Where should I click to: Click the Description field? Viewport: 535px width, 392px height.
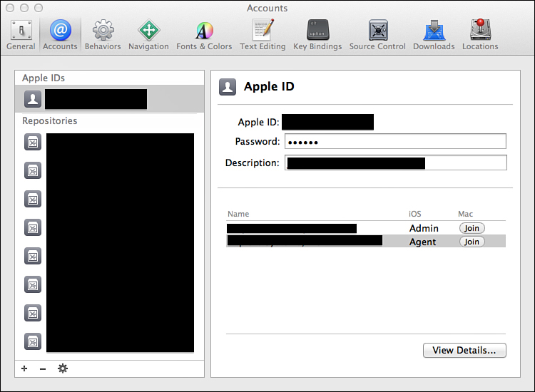click(396, 163)
